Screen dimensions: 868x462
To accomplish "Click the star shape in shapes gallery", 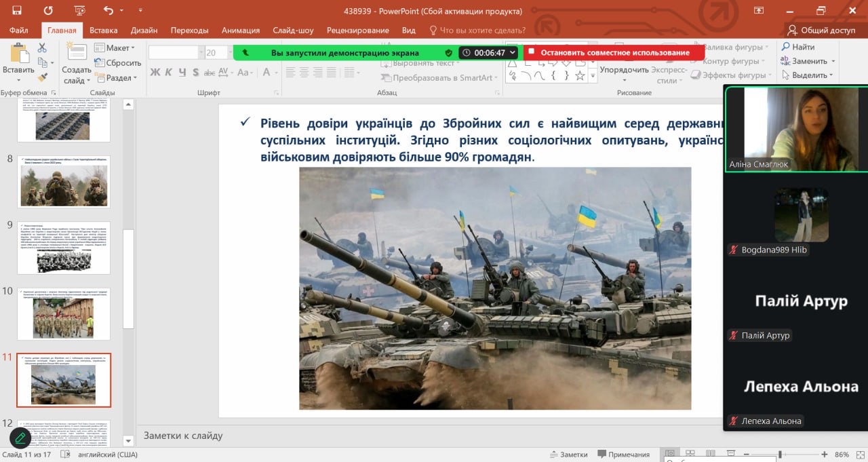I will 580,75.
